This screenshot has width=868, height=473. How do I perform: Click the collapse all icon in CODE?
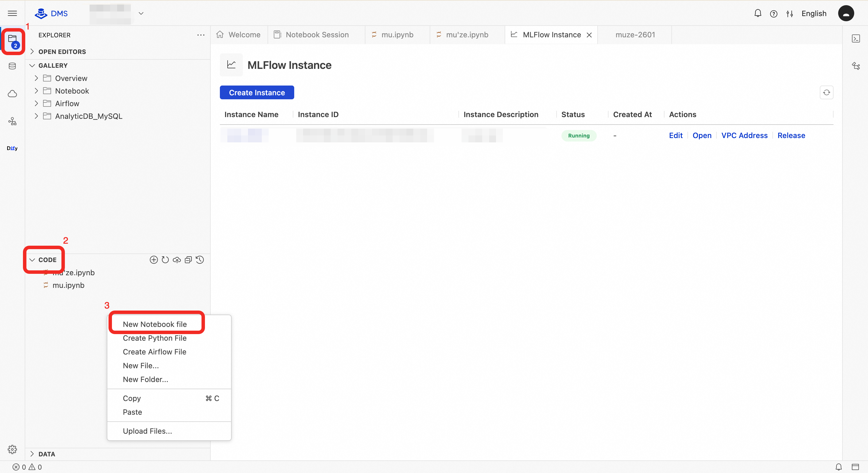click(188, 260)
